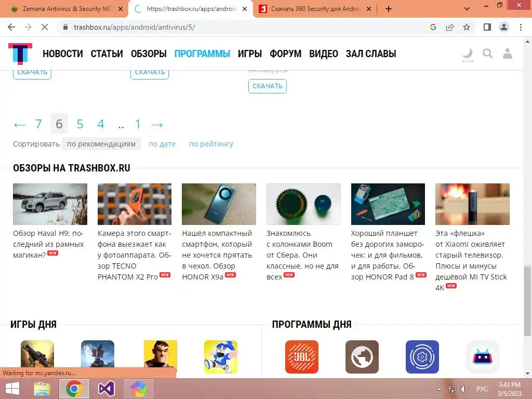Open the blue-hat cartoon character game icon
Screen dimensions: 532x399
220,356
